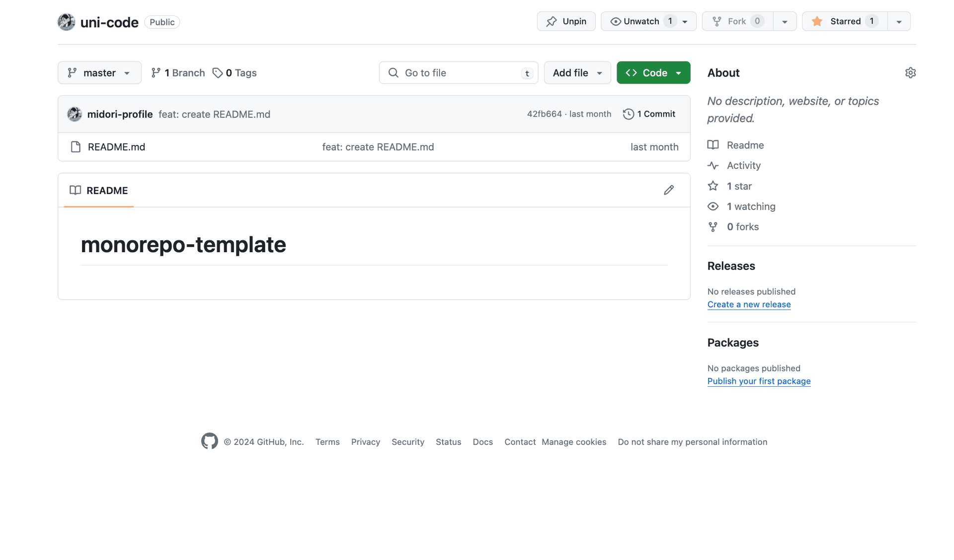The image size is (954, 560).
Task: Click the tag icon for Tags
Action: coord(217,73)
